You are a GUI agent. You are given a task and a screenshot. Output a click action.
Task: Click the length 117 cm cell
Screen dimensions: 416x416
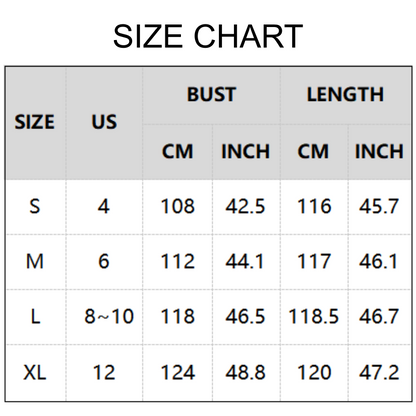click(314, 261)
